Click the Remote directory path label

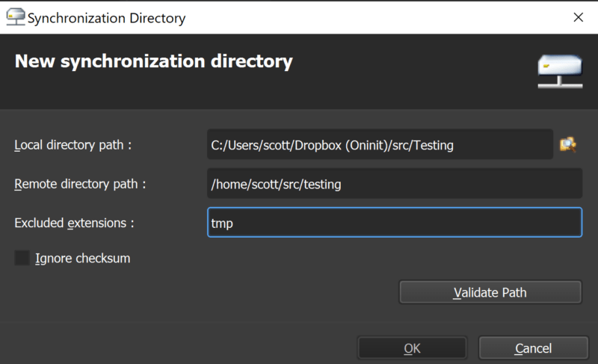click(79, 184)
